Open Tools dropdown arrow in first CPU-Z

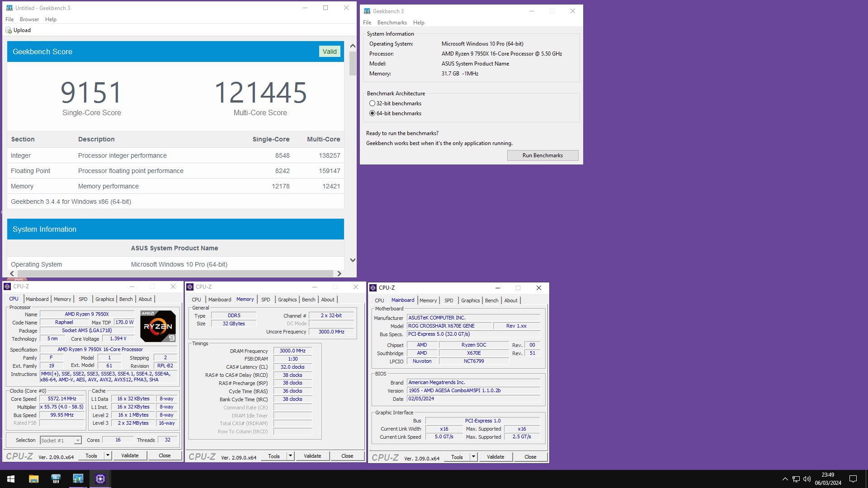108,455
